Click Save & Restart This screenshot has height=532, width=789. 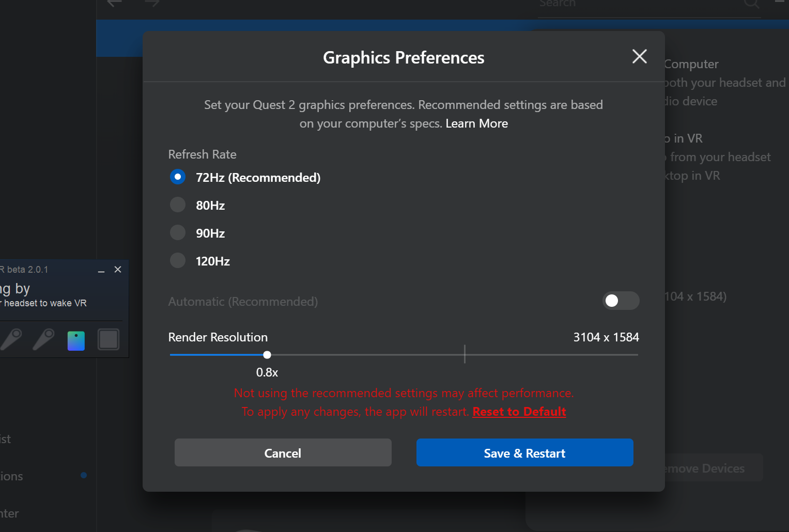(524, 453)
